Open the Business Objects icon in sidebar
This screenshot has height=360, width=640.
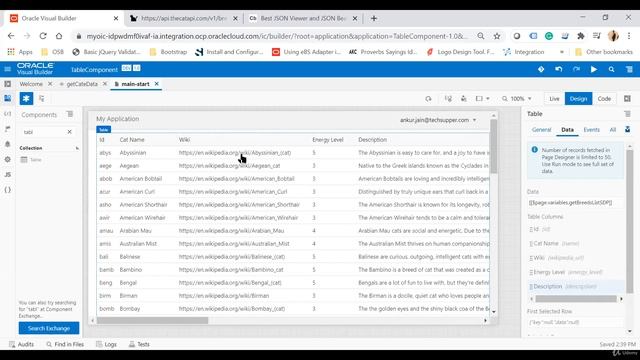[7, 129]
